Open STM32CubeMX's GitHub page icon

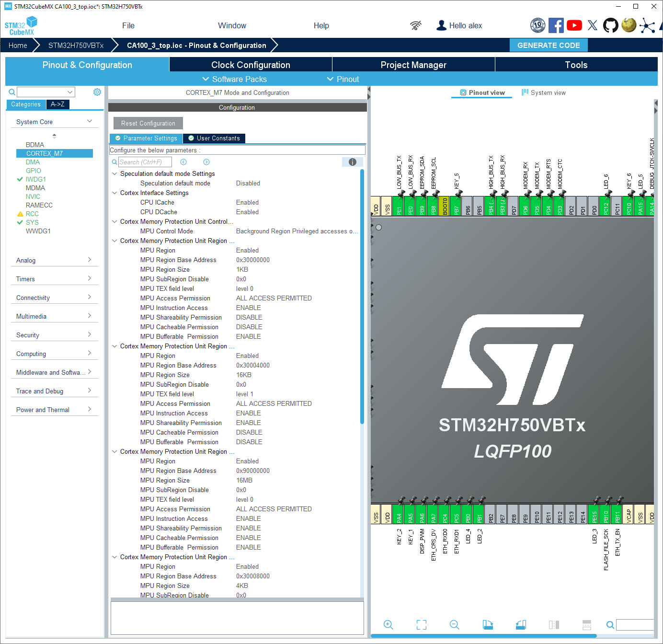click(610, 25)
